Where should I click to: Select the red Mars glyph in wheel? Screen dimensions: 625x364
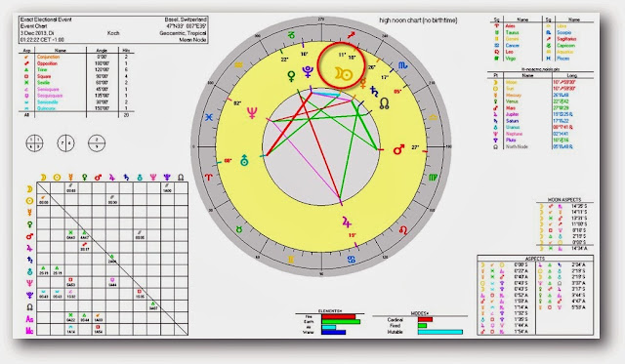[x=398, y=149]
